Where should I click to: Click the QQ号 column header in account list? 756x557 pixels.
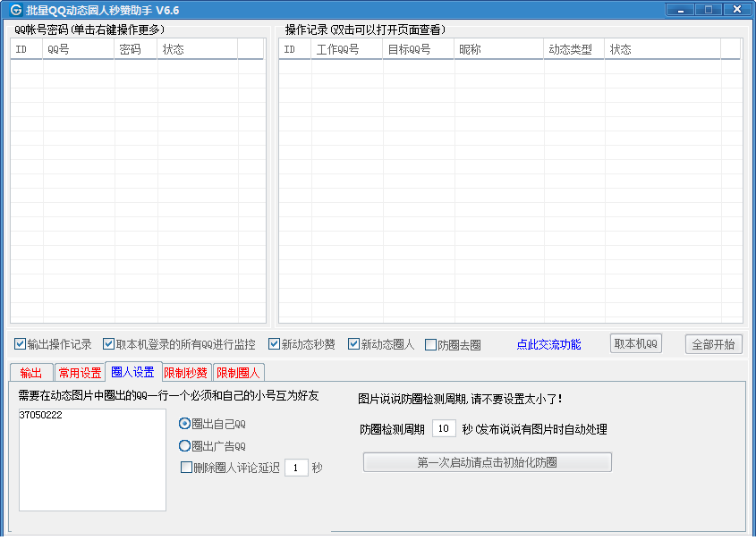pos(78,49)
